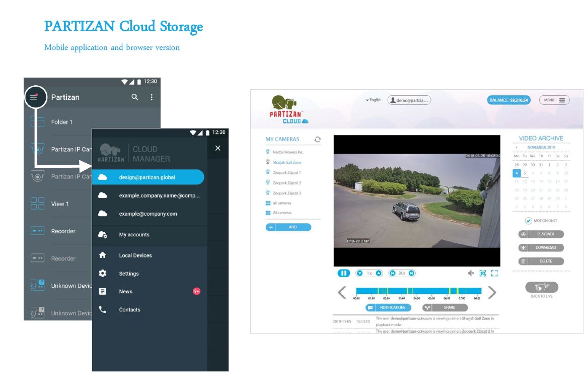Skip back 30 seconds
The image size is (588, 390).
tap(393, 273)
